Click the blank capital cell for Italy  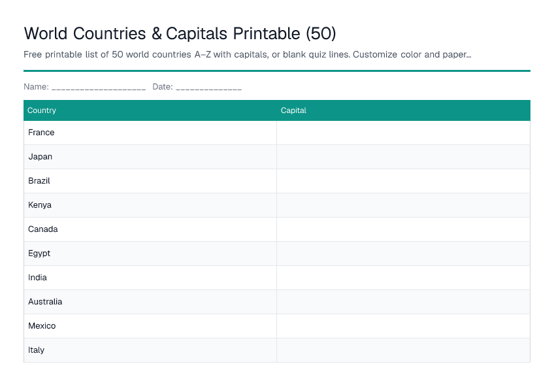click(x=404, y=350)
